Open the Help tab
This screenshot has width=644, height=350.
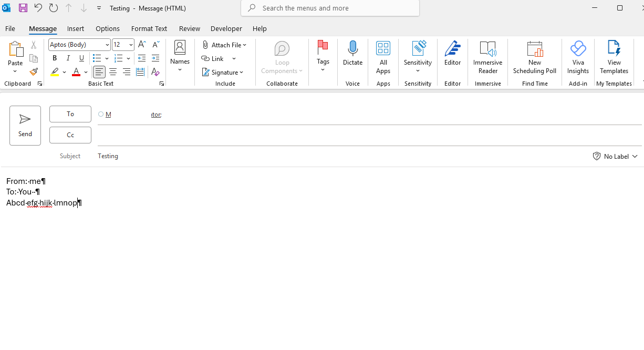coord(259,28)
